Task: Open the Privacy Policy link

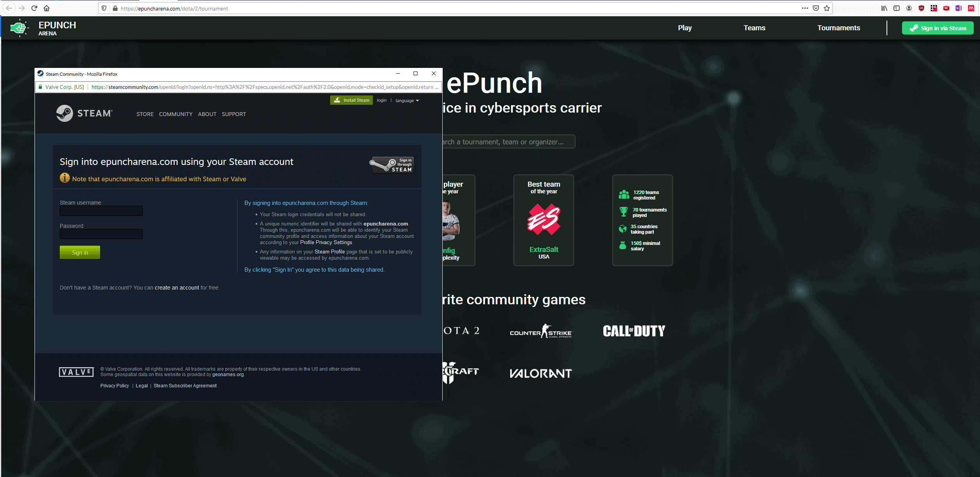Action: click(114, 386)
